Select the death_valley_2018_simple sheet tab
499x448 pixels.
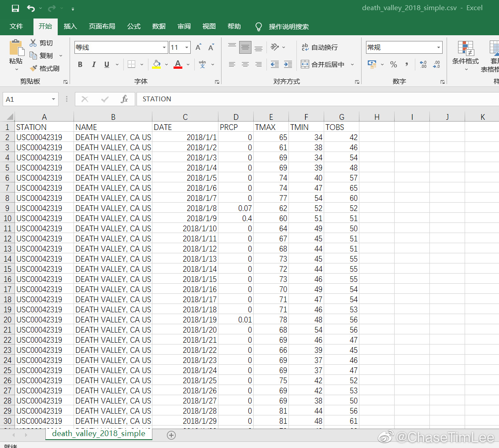[x=99, y=433]
